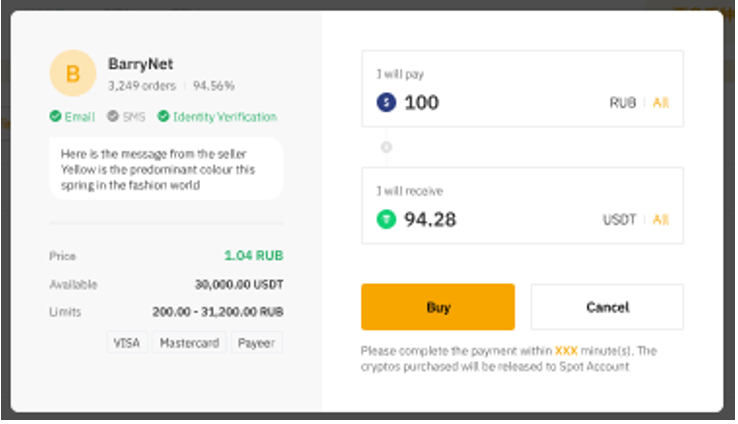Open the BarryNet seller name

(142, 64)
